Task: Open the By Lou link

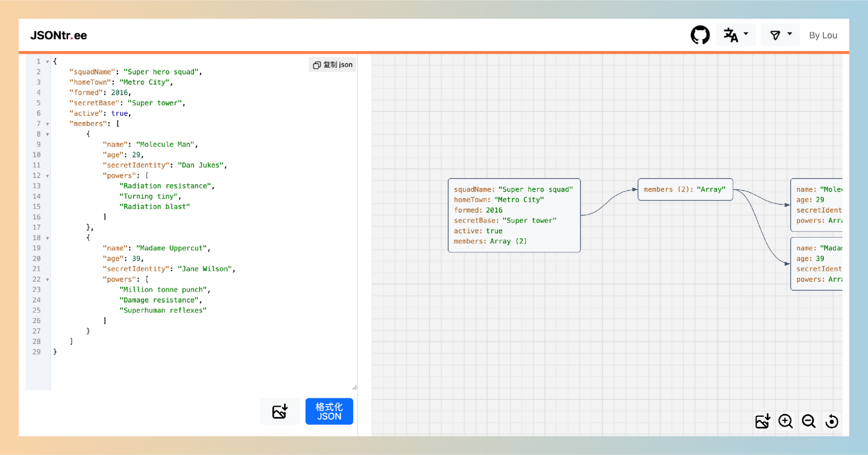Action: 823,35
